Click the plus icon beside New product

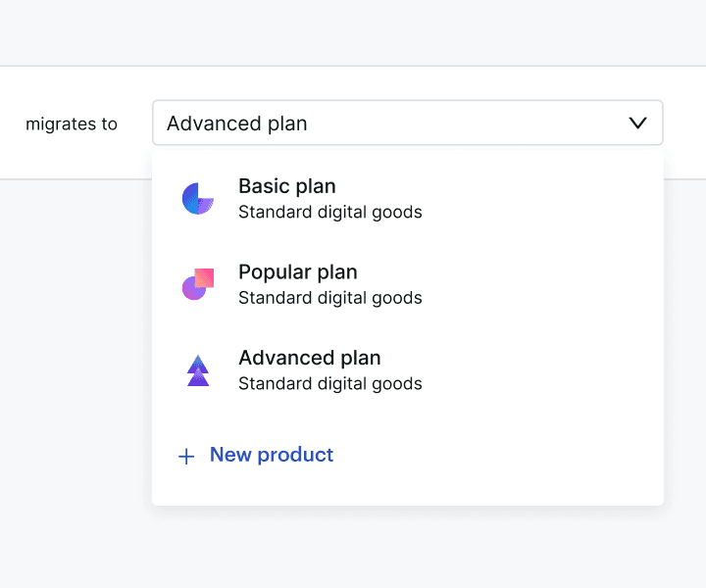186,457
